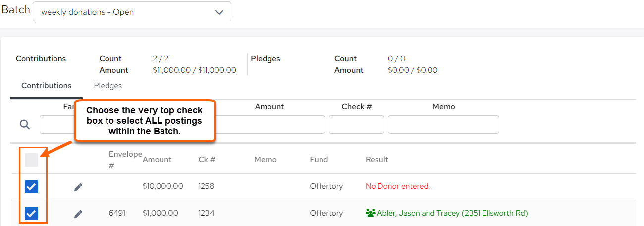644x226 pixels.
Task: Click the Amount column header in table
Action: [x=157, y=160]
